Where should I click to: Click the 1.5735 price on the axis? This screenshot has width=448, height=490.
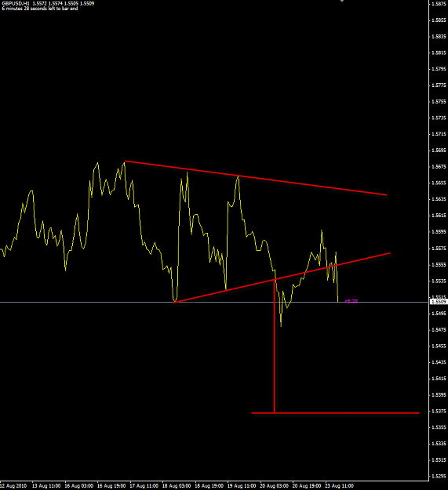pos(439,118)
